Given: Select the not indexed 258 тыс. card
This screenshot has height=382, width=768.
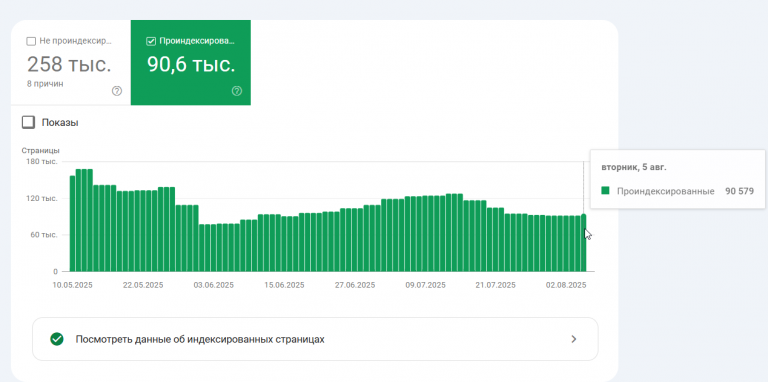Looking at the screenshot, I should coord(71,62).
